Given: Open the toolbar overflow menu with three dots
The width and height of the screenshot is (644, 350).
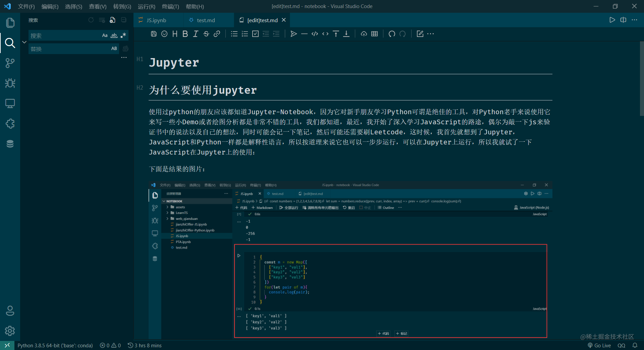Looking at the screenshot, I should pyautogui.click(x=430, y=34).
